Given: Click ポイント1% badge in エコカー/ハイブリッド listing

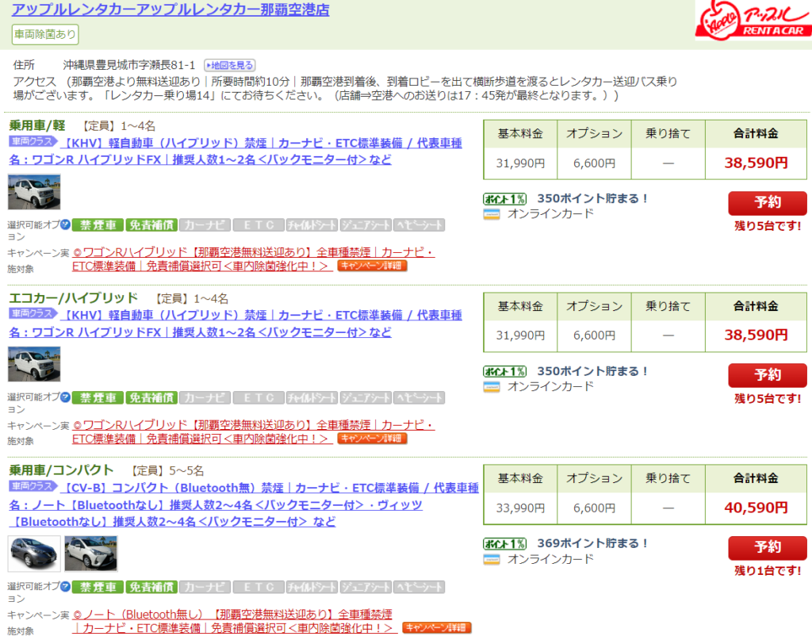Looking at the screenshot, I should tap(505, 371).
